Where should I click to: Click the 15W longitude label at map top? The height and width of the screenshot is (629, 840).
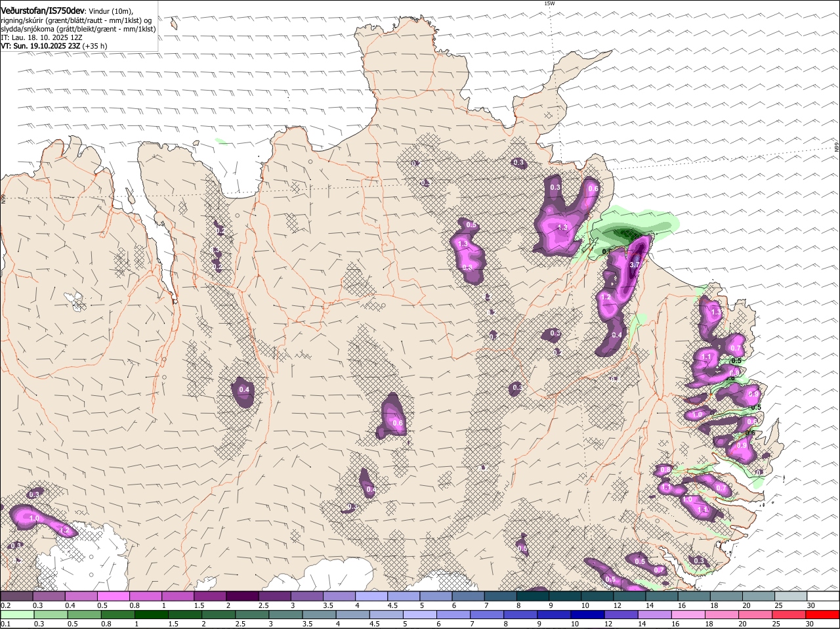[x=549, y=3]
